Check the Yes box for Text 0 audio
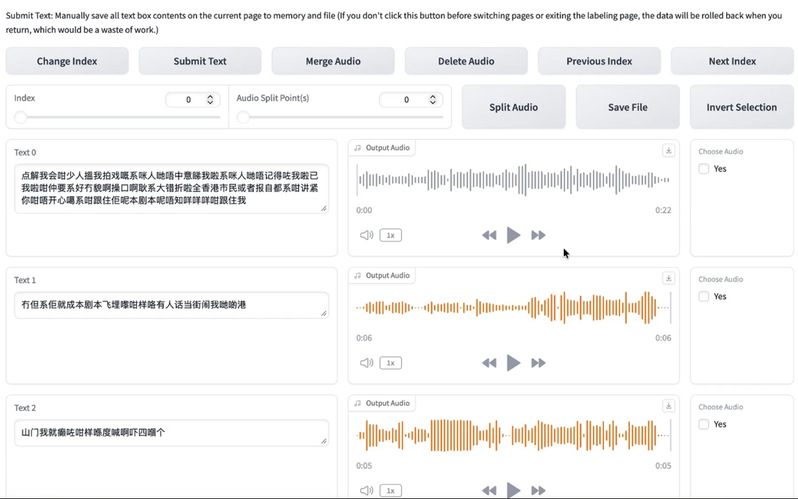Image resolution: width=798 pixels, height=499 pixels. coord(704,169)
